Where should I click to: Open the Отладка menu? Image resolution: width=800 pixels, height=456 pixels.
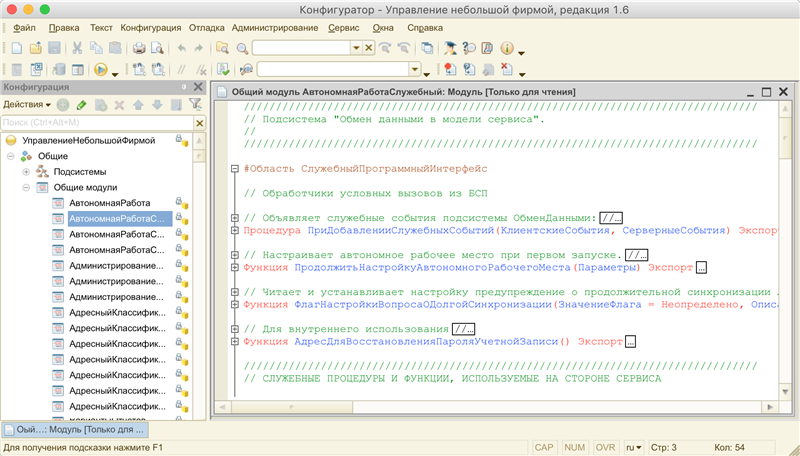(207, 28)
